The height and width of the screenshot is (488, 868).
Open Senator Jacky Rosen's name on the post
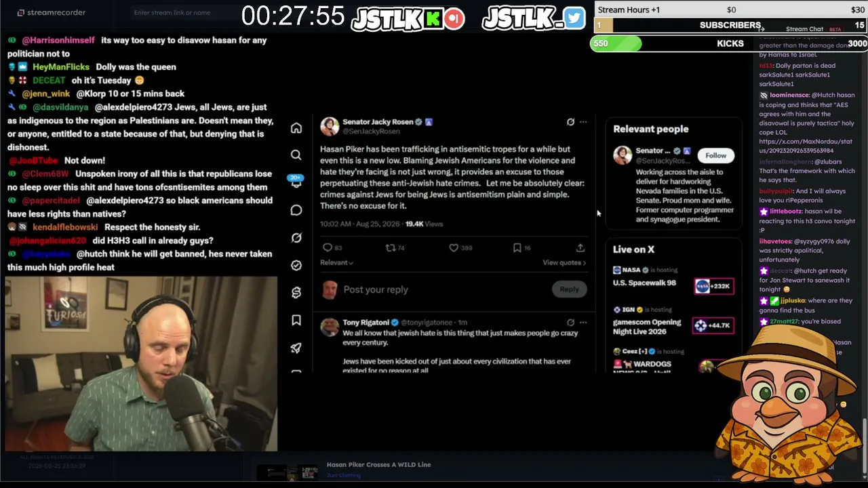pos(378,122)
